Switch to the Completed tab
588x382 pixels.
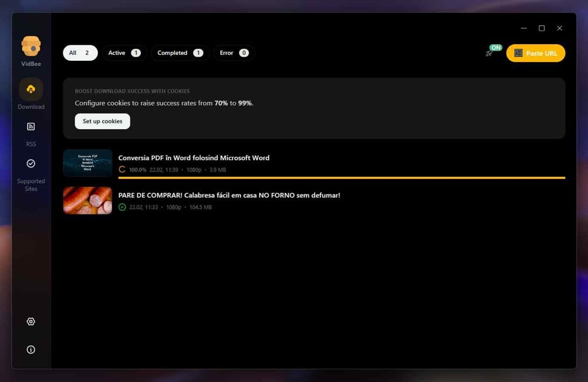coord(180,53)
